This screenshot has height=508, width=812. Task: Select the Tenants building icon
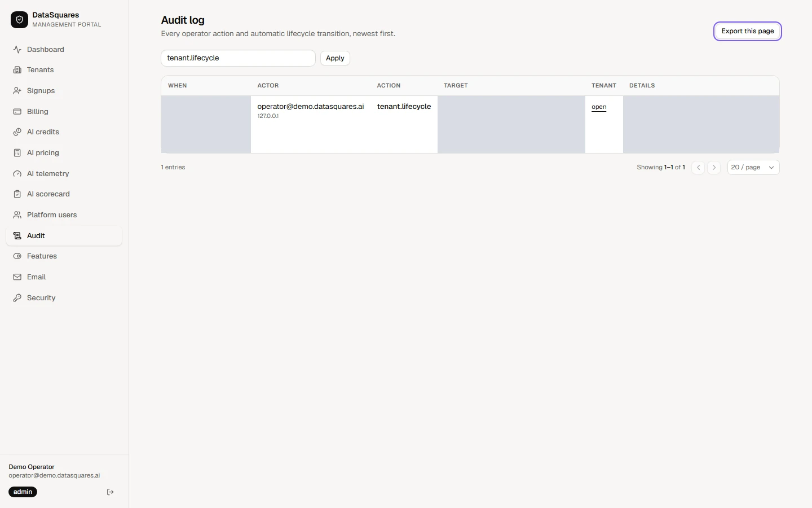pos(17,70)
